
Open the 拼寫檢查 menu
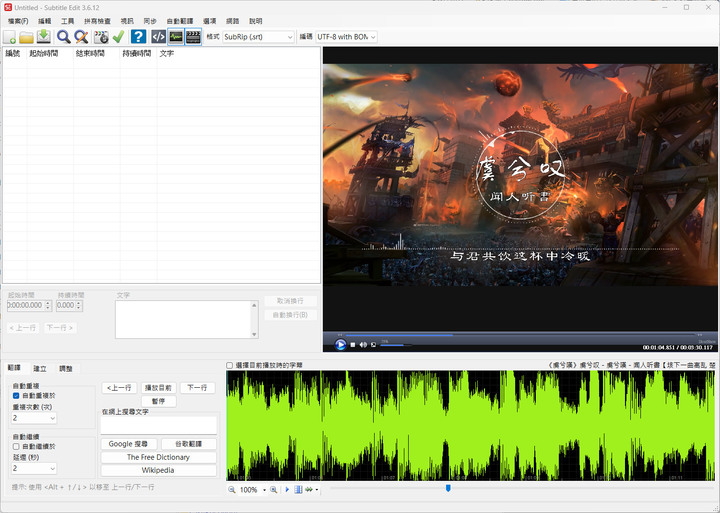(x=97, y=21)
